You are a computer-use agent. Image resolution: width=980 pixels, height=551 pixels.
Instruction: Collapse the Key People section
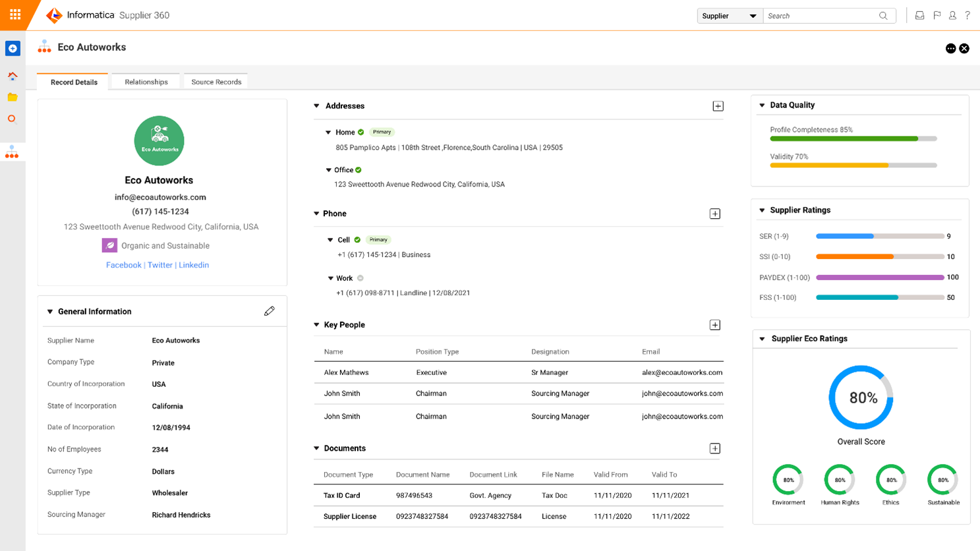click(317, 325)
